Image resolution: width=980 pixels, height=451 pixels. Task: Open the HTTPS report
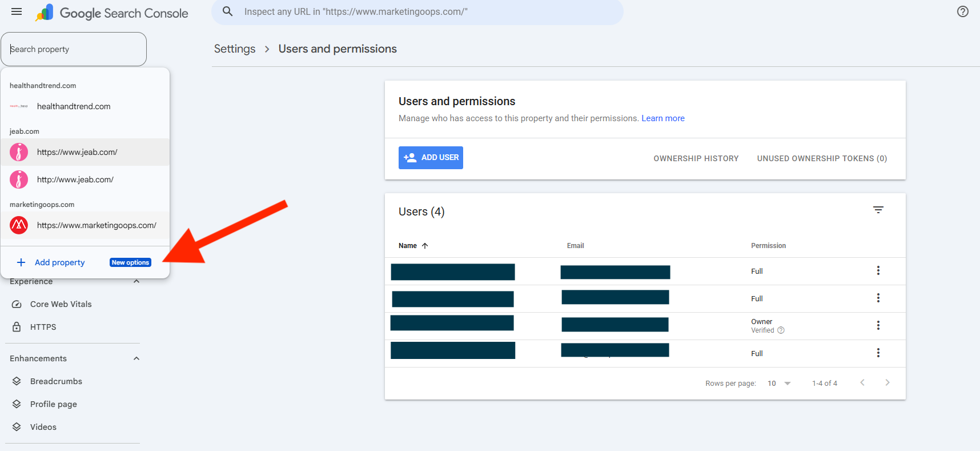(x=43, y=327)
